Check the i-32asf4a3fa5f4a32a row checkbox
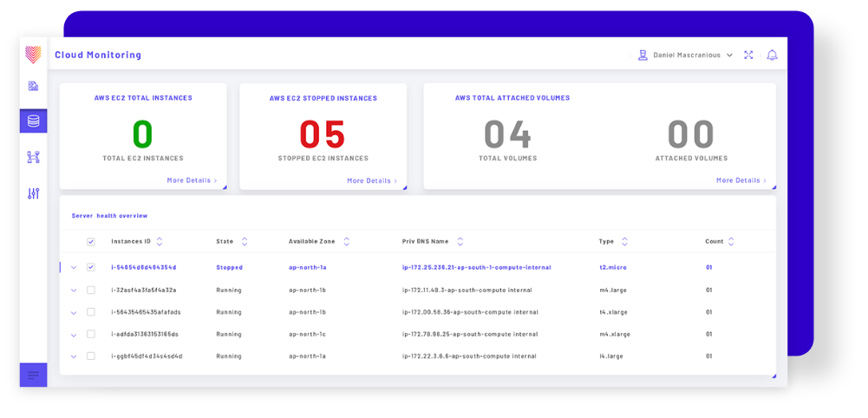 coord(91,291)
